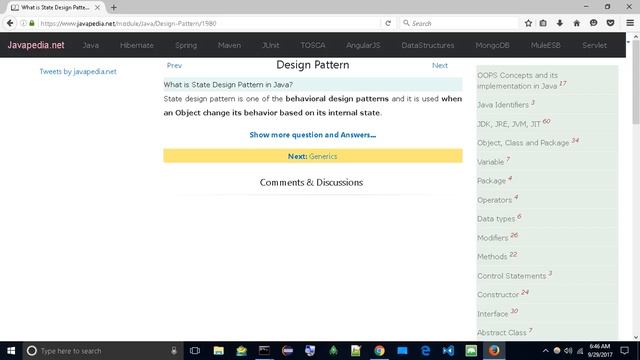Screen dimensions: 640x360
Task: Go to Next: Generics link
Action: 313,156
